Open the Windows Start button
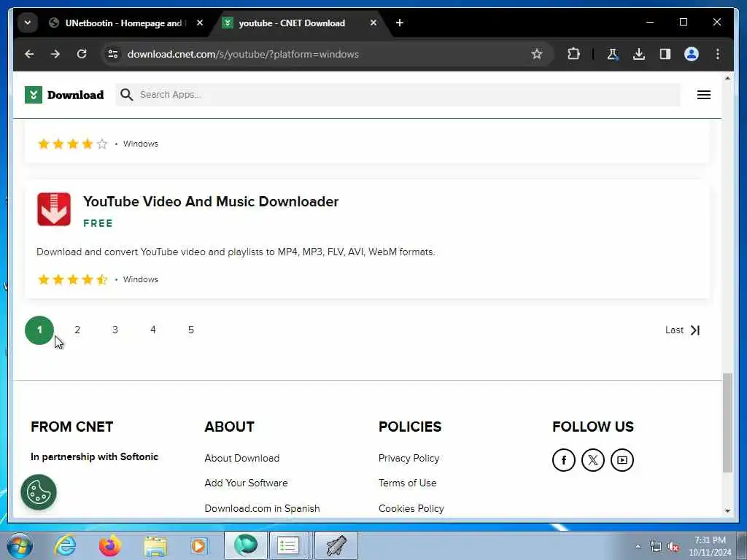This screenshot has width=747, height=560. tap(20, 545)
